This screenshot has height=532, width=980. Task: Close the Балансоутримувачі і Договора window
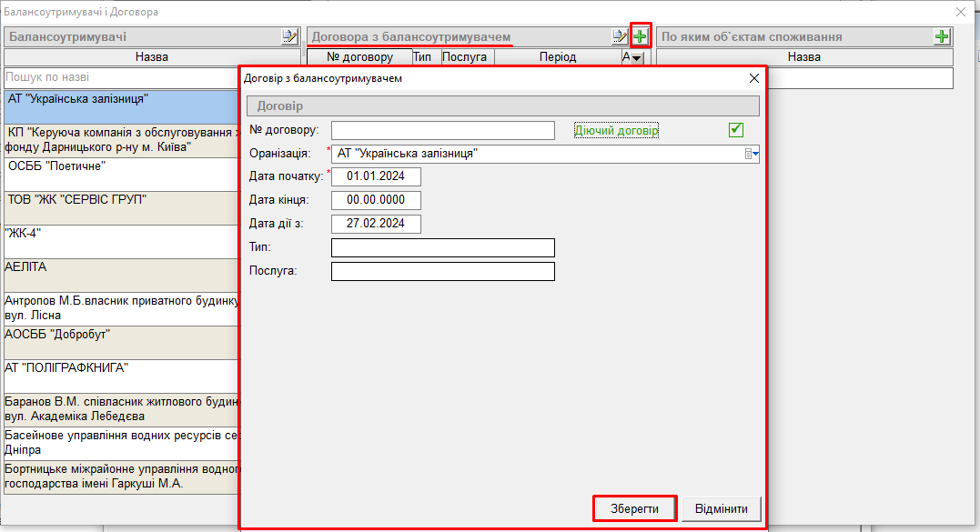pyautogui.click(x=960, y=12)
